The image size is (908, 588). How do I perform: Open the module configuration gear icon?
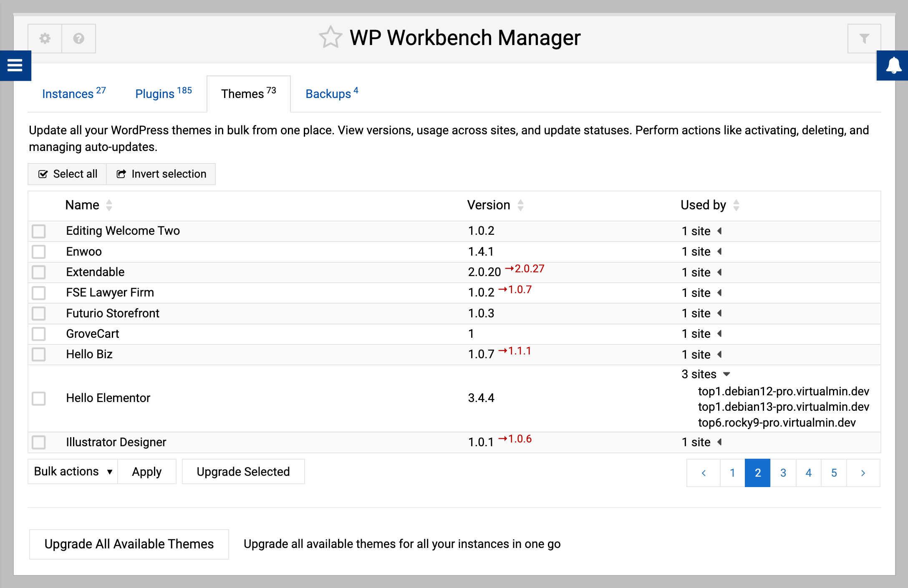(45, 38)
